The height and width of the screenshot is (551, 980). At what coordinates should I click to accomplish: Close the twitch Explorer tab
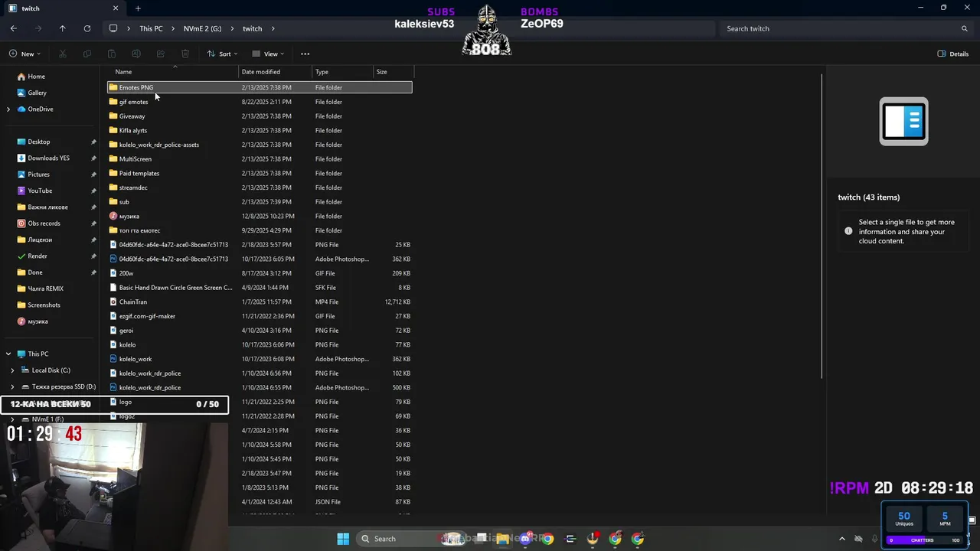point(116,8)
